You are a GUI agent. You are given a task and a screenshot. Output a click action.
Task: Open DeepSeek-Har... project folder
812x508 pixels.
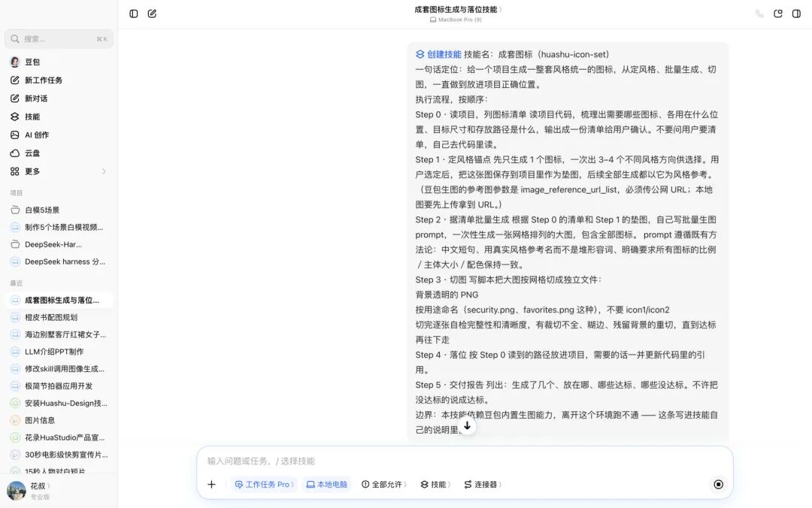(x=59, y=244)
